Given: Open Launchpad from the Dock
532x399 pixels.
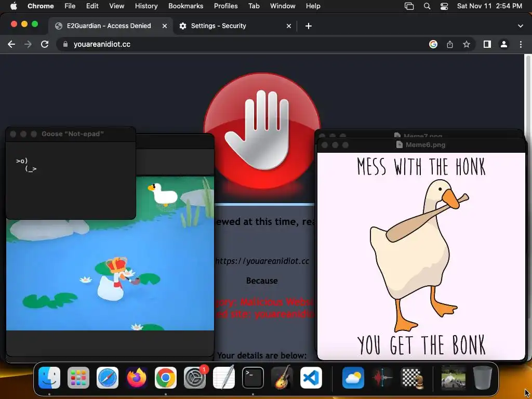Looking at the screenshot, I should coord(78,378).
